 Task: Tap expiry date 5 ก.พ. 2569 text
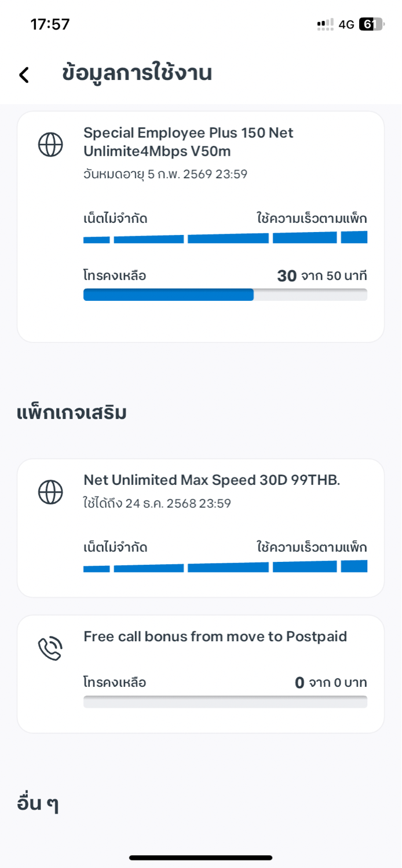pyautogui.click(x=165, y=174)
